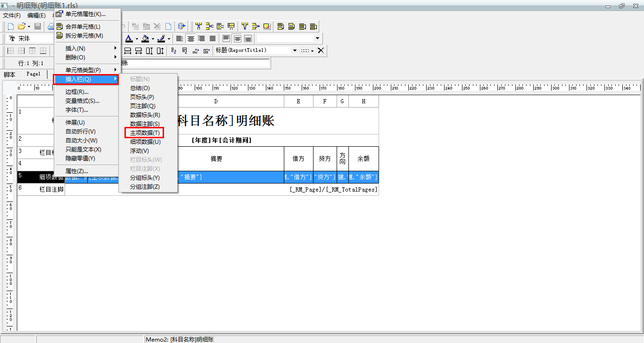This screenshot has height=343, width=644.
Task: Click the 拆分单元格 split icon in menu
Action: [59, 36]
